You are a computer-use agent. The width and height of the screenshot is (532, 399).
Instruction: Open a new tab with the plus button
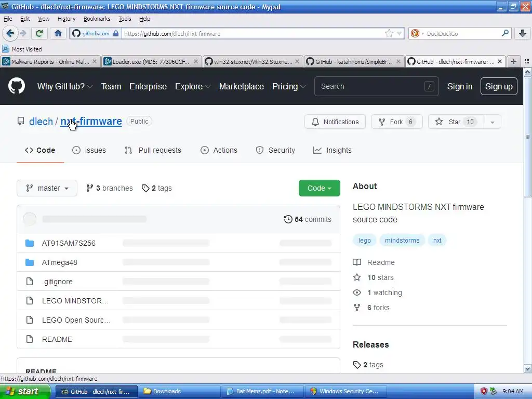[514, 61]
